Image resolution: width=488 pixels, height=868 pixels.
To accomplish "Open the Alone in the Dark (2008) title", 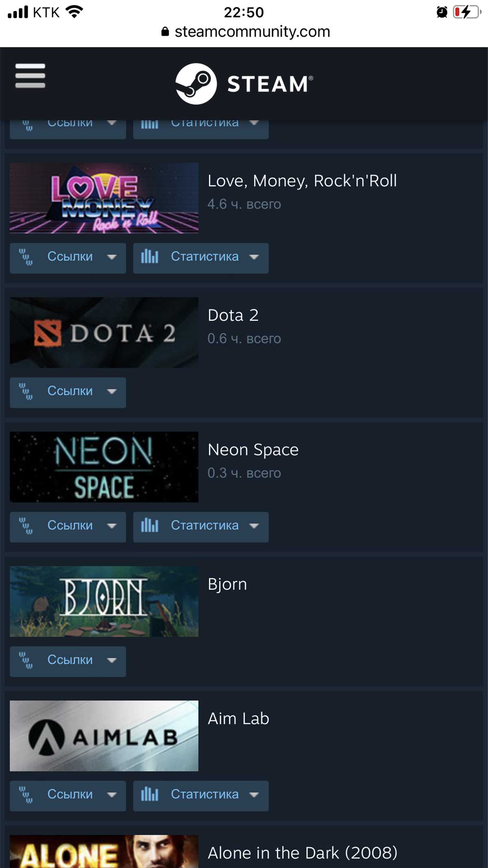I will tap(303, 853).
